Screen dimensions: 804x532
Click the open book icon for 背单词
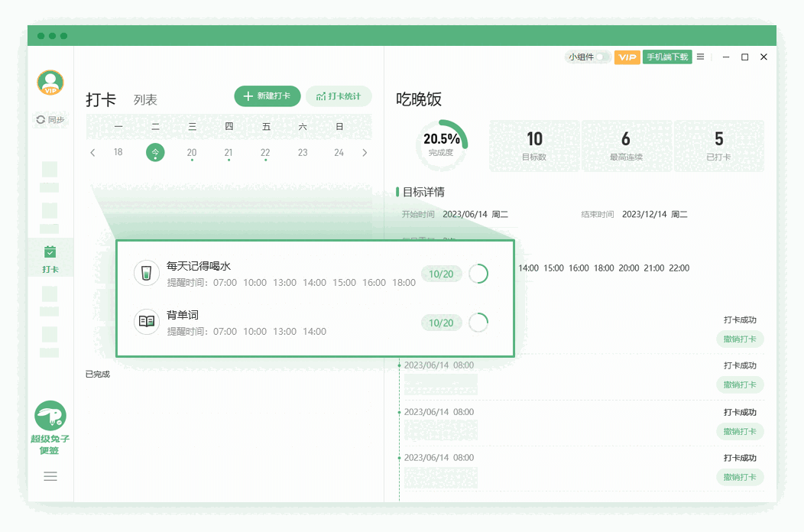[x=146, y=322]
